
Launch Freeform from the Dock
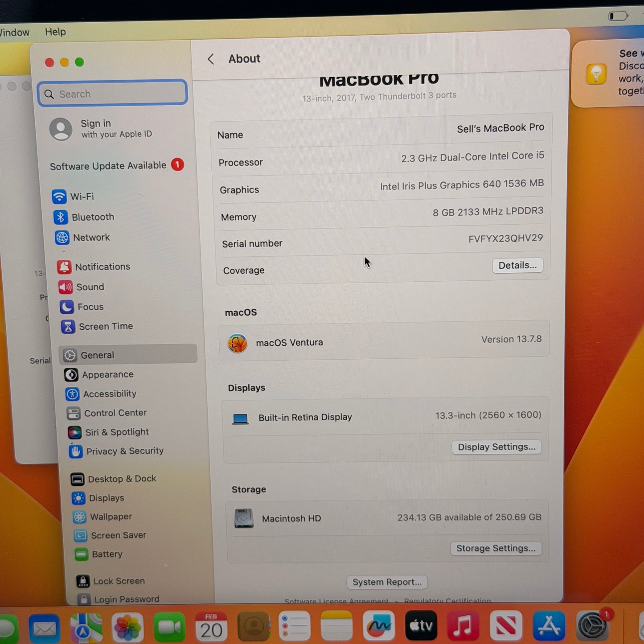pos(378,626)
